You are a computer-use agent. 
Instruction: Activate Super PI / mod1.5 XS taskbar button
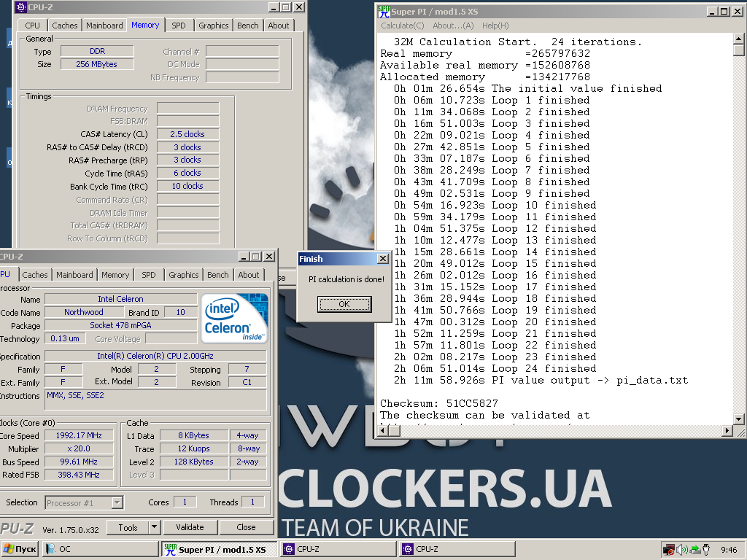[219, 550]
